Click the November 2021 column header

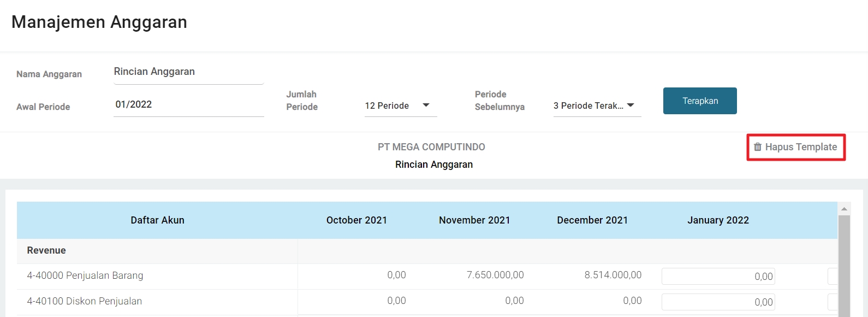(474, 220)
